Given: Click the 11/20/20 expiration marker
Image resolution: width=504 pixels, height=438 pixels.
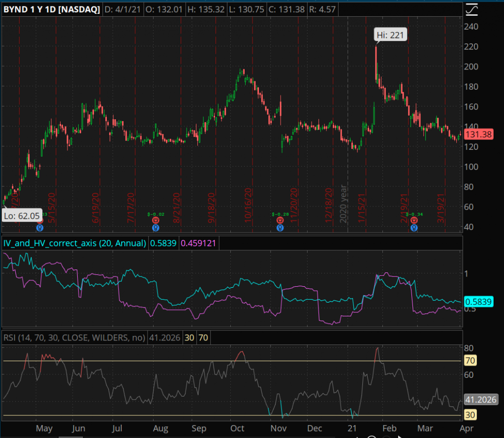Looking at the screenshot, I should pyautogui.click(x=294, y=205).
